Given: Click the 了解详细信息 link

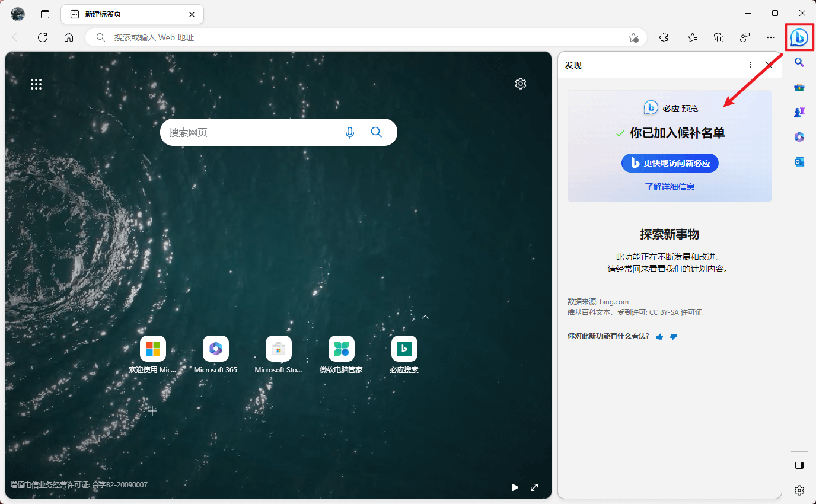Looking at the screenshot, I should [x=670, y=187].
